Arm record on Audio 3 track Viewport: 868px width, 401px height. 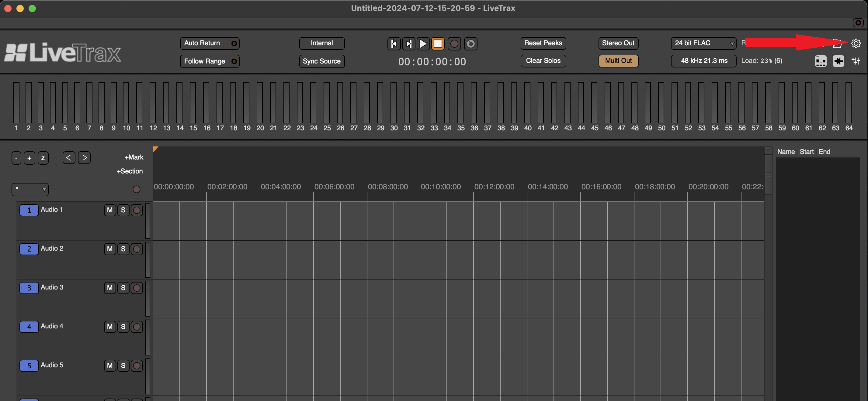137,288
